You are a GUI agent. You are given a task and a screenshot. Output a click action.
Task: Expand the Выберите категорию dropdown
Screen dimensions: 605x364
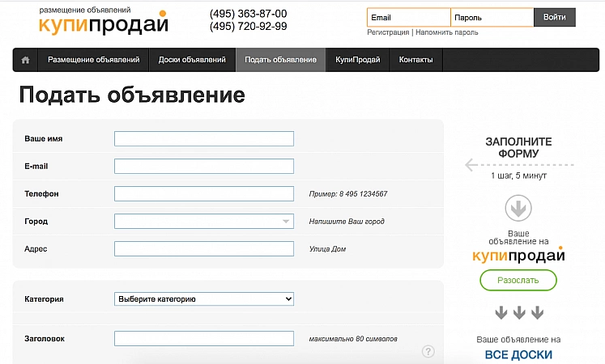pyautogui.click(x=204, y=299)
